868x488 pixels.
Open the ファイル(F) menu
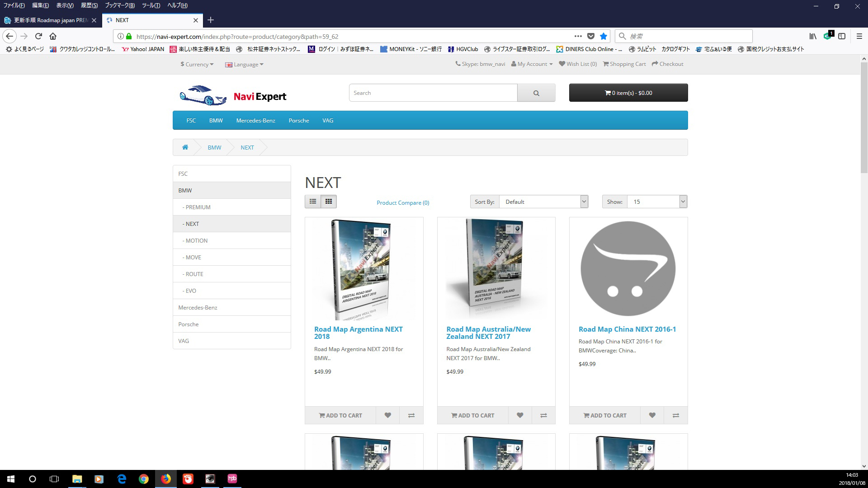point(14,5)
